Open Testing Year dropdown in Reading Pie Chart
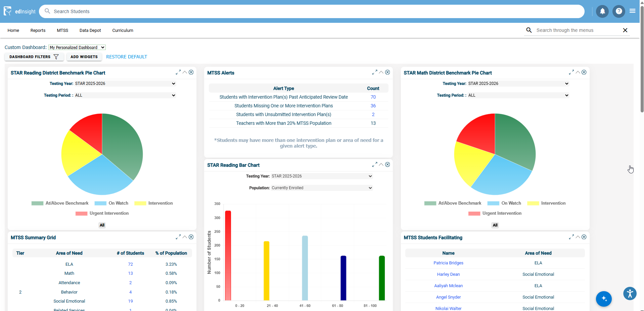This screenshot has height=311, width=644. click(x=125, y=84)
